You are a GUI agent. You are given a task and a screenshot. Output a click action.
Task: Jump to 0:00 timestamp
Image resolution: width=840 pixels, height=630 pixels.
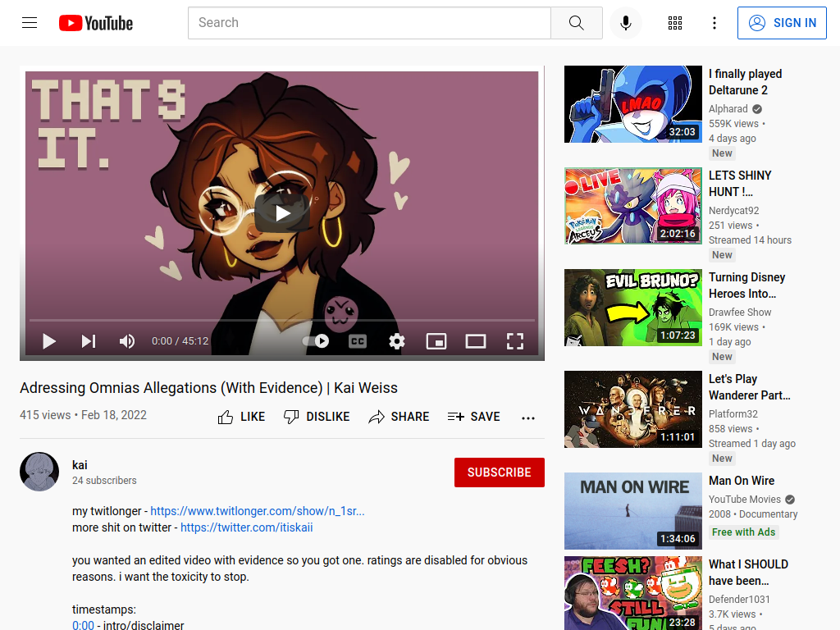pos(83,625)
